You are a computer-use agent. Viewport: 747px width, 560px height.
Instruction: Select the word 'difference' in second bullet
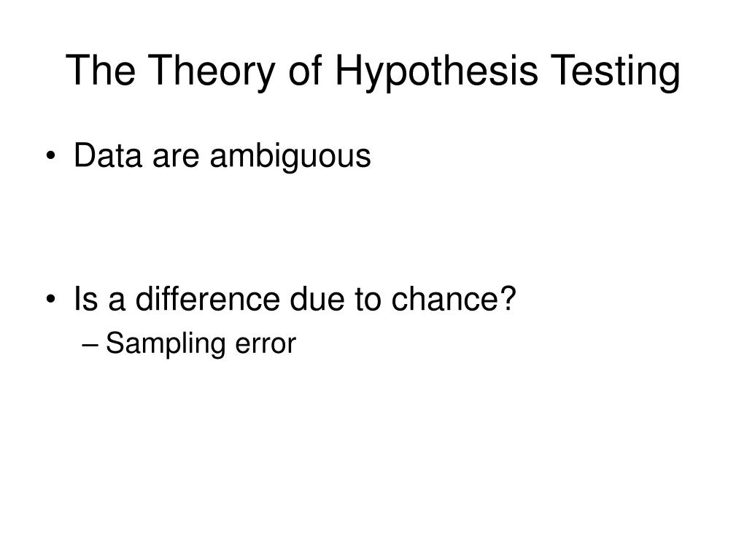click(208, 298)
